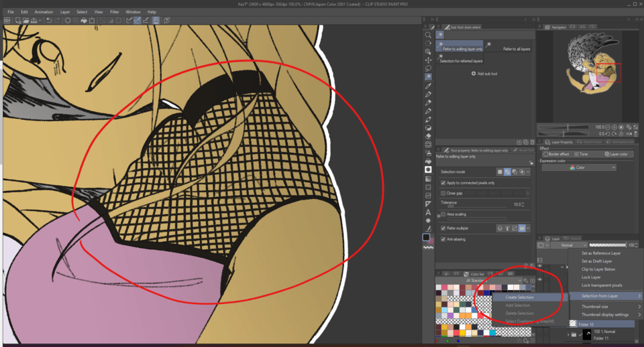644x347 pixels.
Task: Click the Tolerance value stepper
Action: pos(523,204)
